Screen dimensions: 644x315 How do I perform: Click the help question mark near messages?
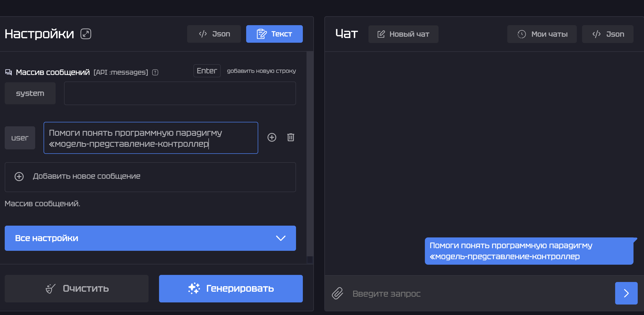tap(155, 72)
